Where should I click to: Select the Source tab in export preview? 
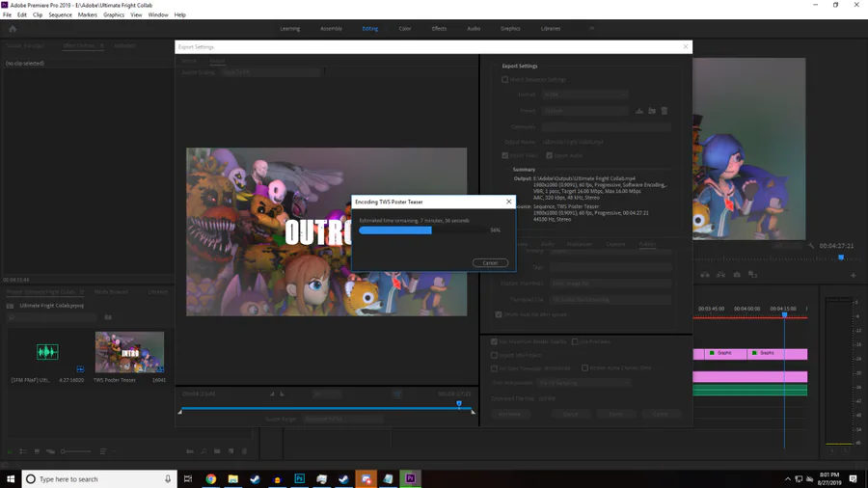pyautogui.click(x=189, y=61)
